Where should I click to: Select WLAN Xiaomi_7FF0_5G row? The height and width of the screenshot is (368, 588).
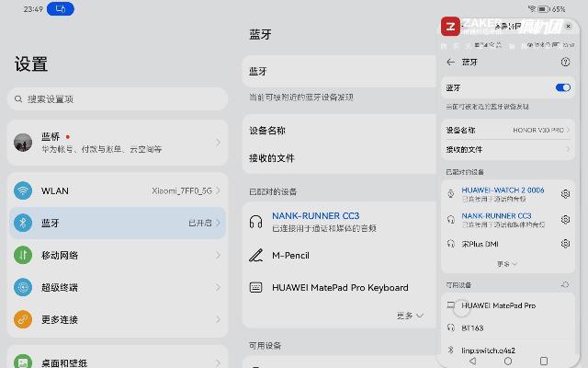pyautogui.click(x=118, y=190)
